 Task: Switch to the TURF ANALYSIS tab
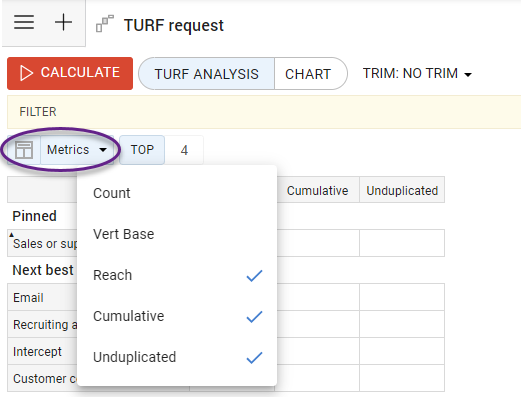pos(207,74)
